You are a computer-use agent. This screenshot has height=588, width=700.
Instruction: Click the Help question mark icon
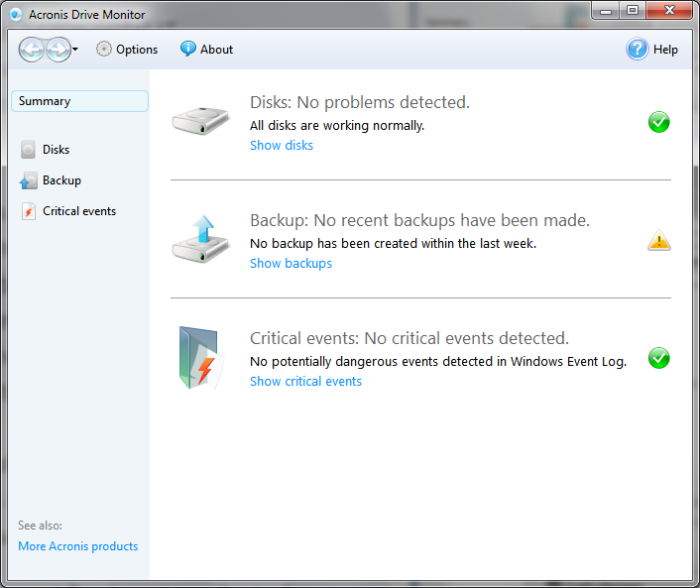click(637, 50)
